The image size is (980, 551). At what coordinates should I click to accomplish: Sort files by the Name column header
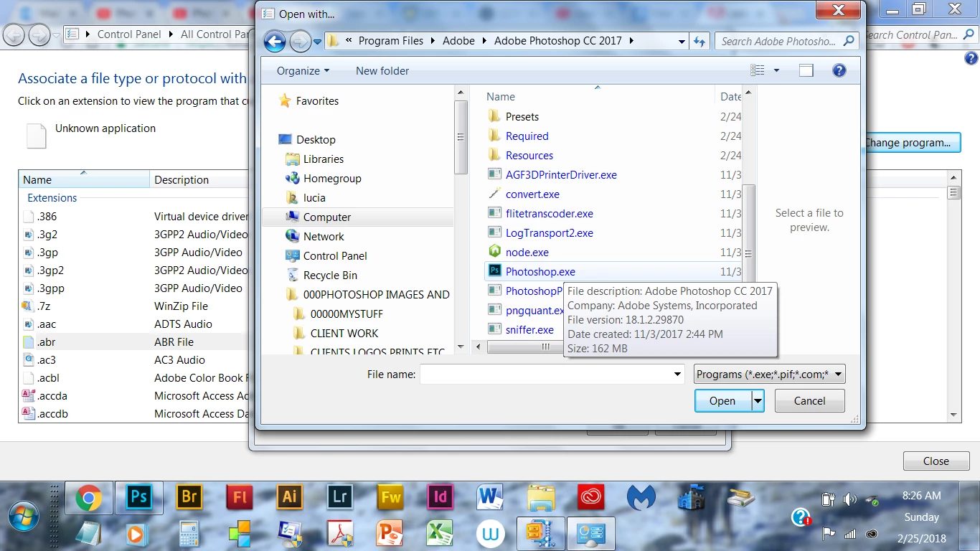501,97
